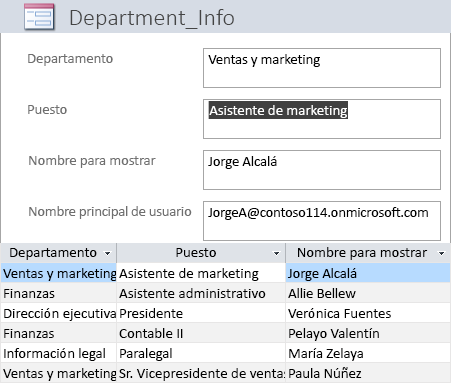Select the Puesto column header

(x=201, y=253)
